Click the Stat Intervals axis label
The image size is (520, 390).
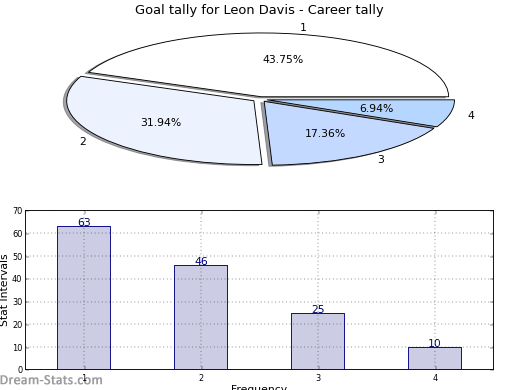tap(4, 290)
